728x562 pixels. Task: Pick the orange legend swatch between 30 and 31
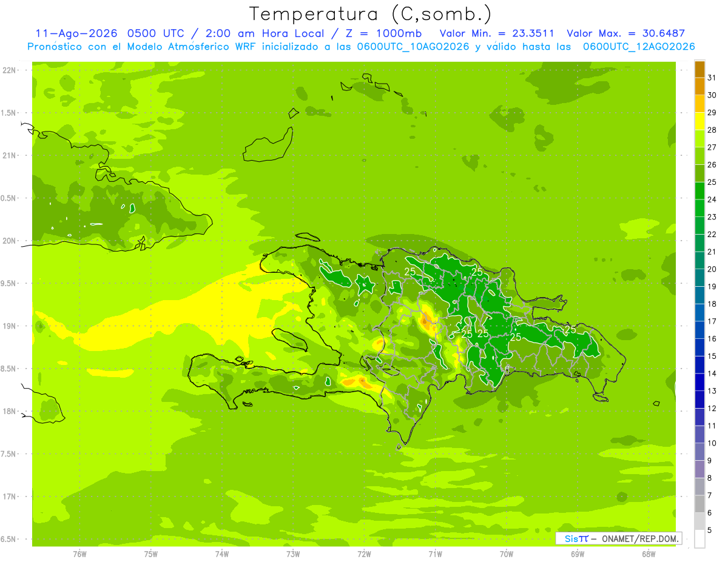(699, 86)
